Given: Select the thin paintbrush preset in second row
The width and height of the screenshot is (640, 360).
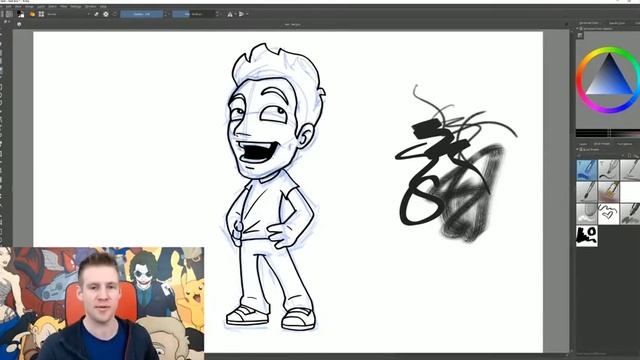Looking at the screenshot, I should click(587, 192).
